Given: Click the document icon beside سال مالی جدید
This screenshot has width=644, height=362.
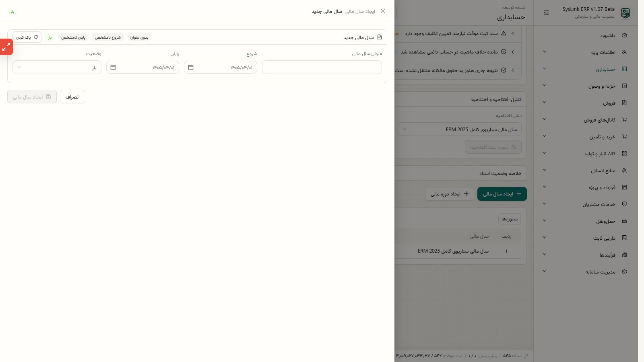Looking at the screenshot, I should pos(379,37).
